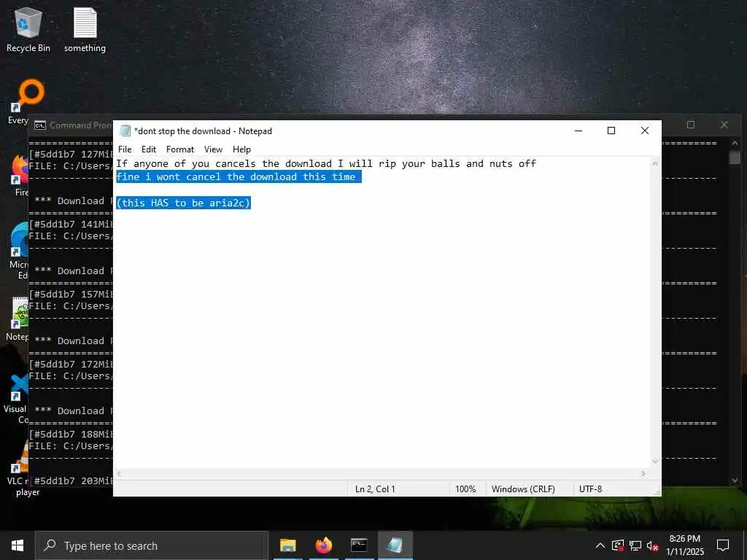The height and width of the screenshot is (560, 747).
Task: Close the Command Prompt window
Action: click(724, 125)
